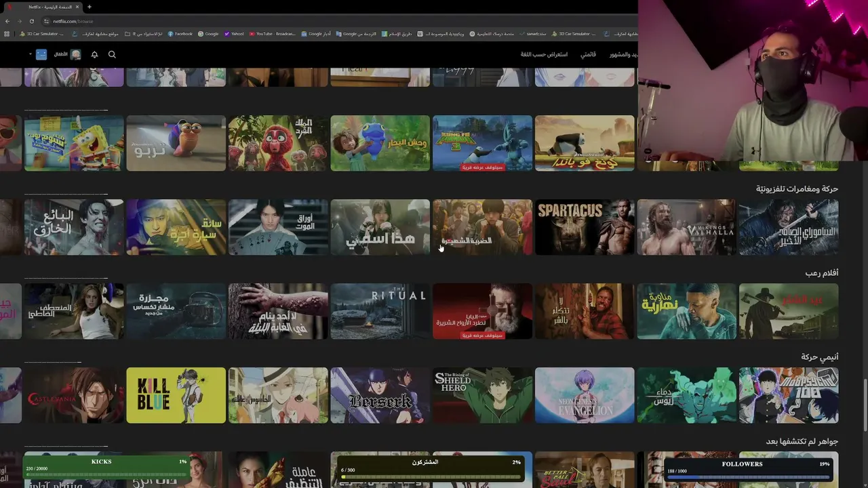This screenshot has height=488, width=868.
Task: Open the حركة ومغامرات تلفزيونيّة row title
Action: click(x=797, y=188)
